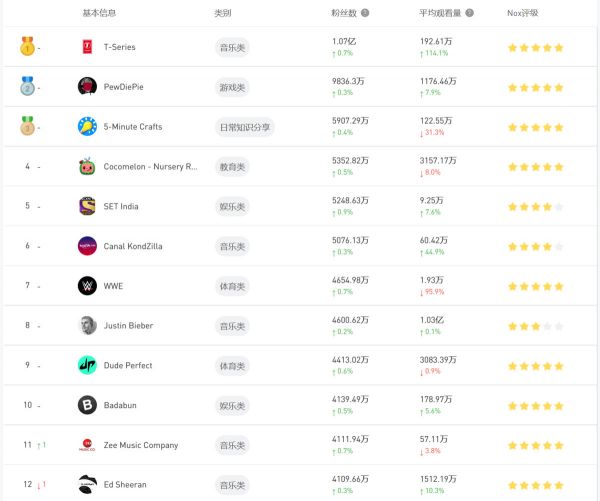Screen dimensions: 600x501
Task: Open the Ed Sheeran channel link
Action: click(125, 485)
